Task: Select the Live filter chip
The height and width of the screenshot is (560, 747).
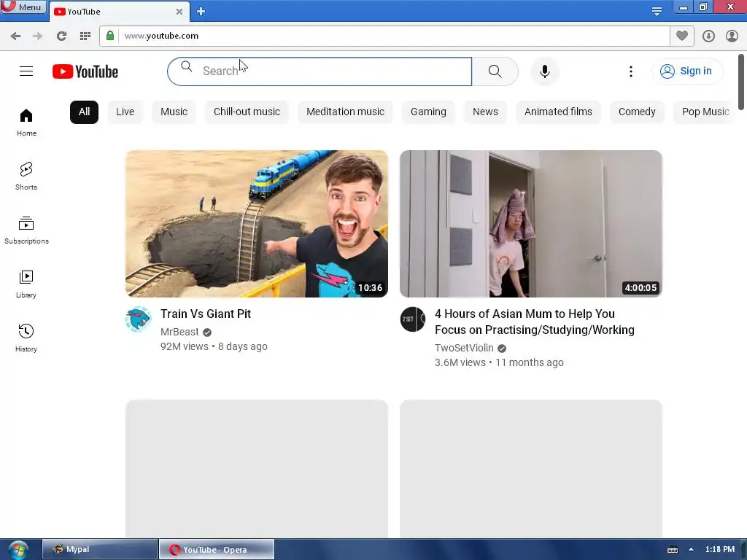Action: click(x=125, y=112)
